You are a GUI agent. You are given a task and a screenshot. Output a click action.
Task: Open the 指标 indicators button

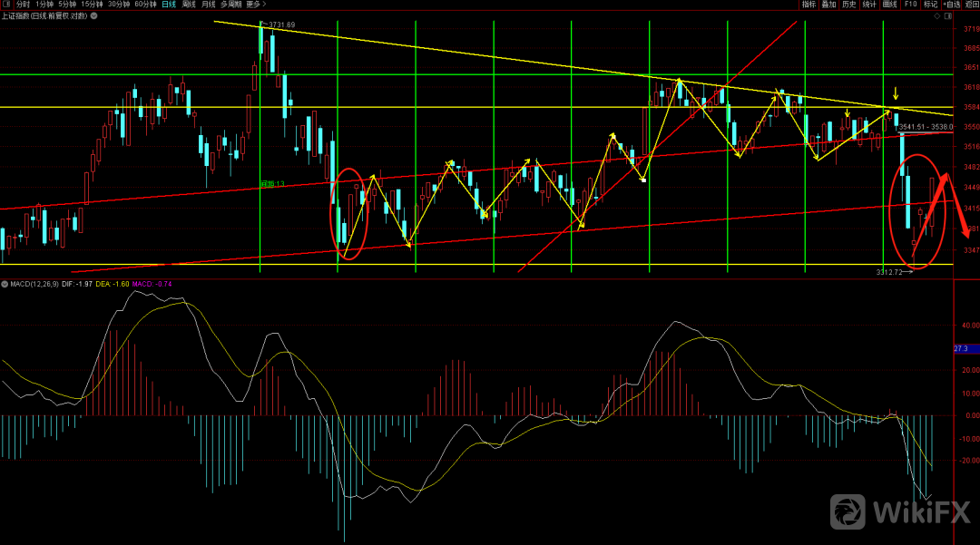point(808,5)
